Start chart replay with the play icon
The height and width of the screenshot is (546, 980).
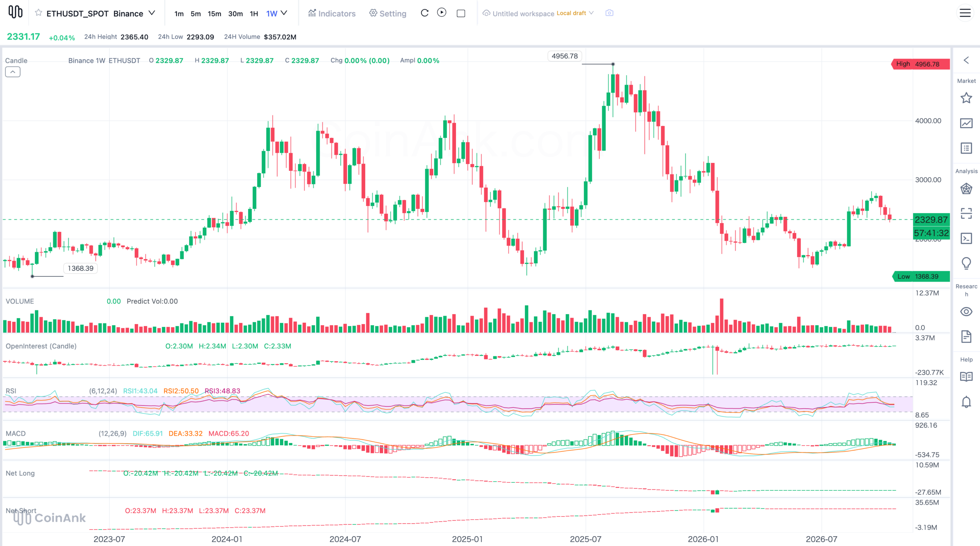[x=442, y=13]
